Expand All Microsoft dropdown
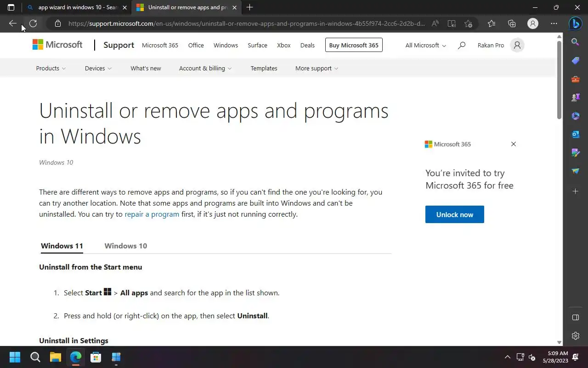 [x=425, y=45]
